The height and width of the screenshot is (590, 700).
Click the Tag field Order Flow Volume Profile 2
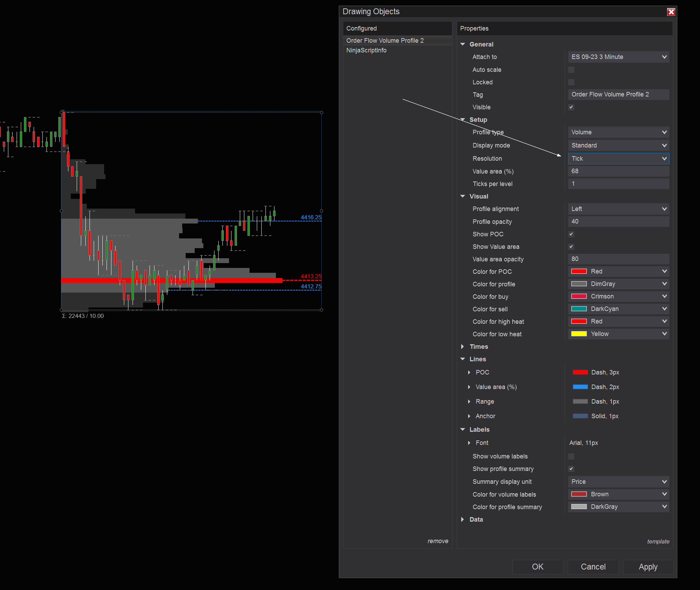pyautogui.click(x=618, y=94)
